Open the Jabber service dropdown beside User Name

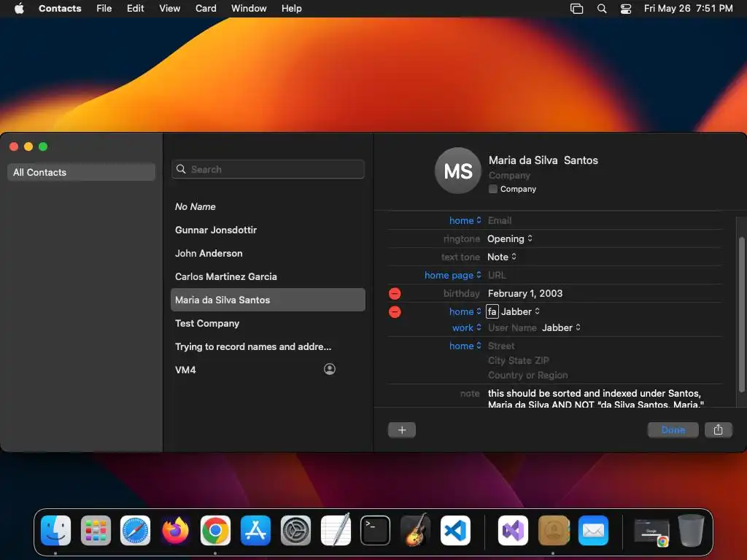562,327
